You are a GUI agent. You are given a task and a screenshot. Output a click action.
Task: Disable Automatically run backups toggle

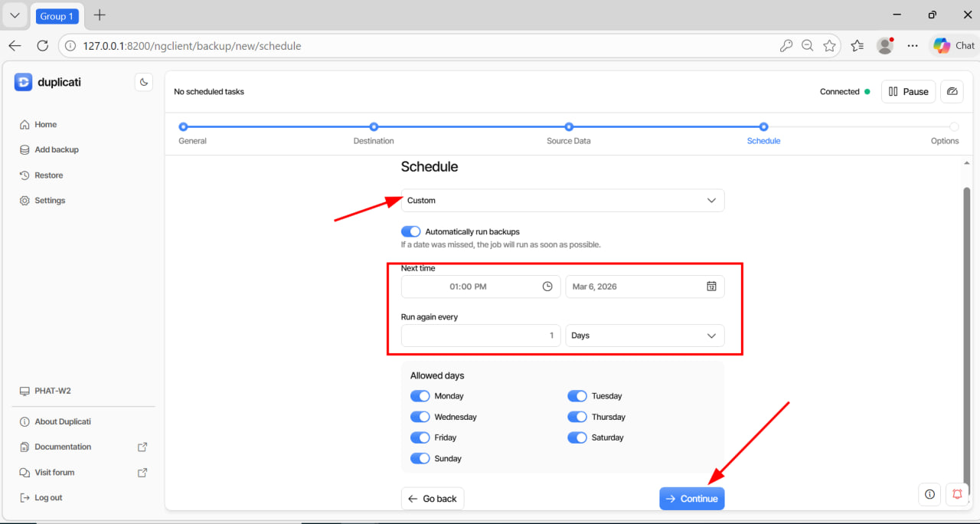pos(411,231)
